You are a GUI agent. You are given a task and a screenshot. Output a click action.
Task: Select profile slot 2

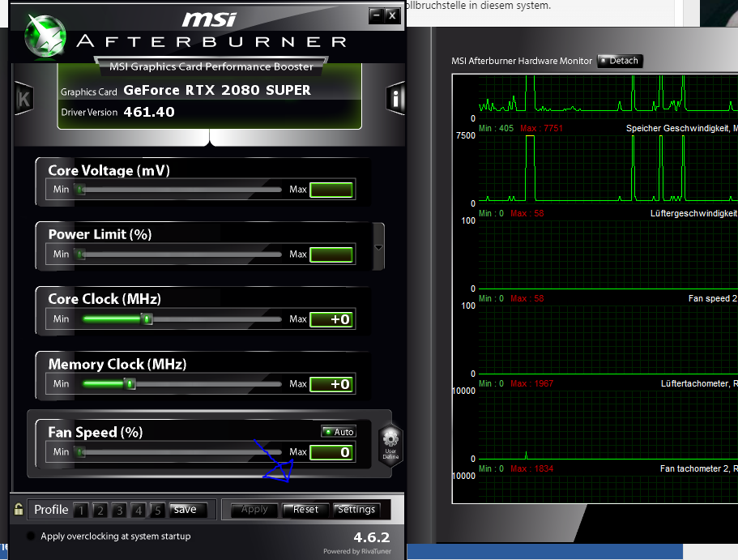[100, 510]
